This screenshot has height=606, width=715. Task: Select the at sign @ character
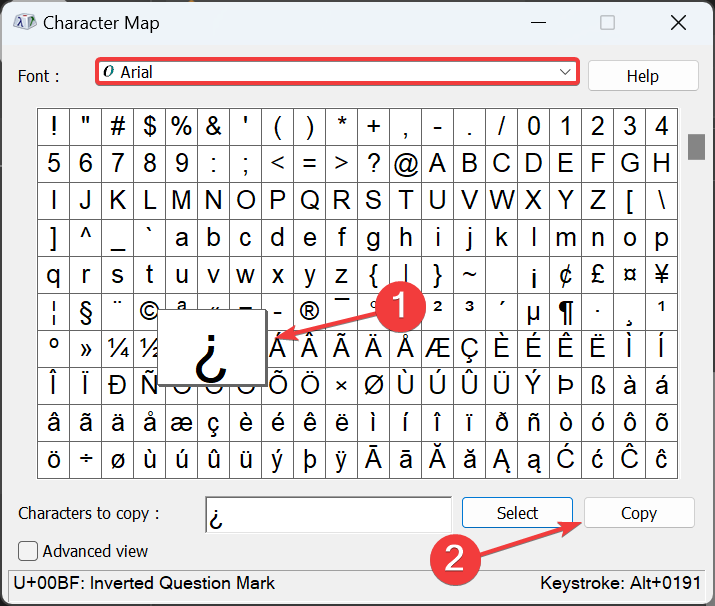click(405, 164)
